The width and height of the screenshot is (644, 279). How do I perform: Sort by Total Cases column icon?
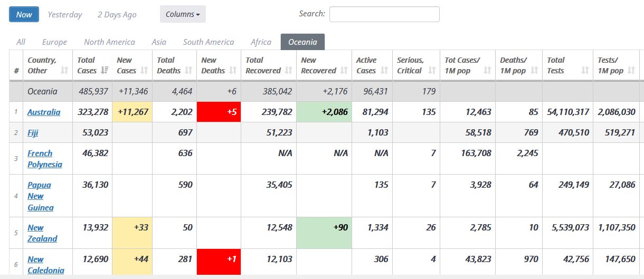pos(105,71)
